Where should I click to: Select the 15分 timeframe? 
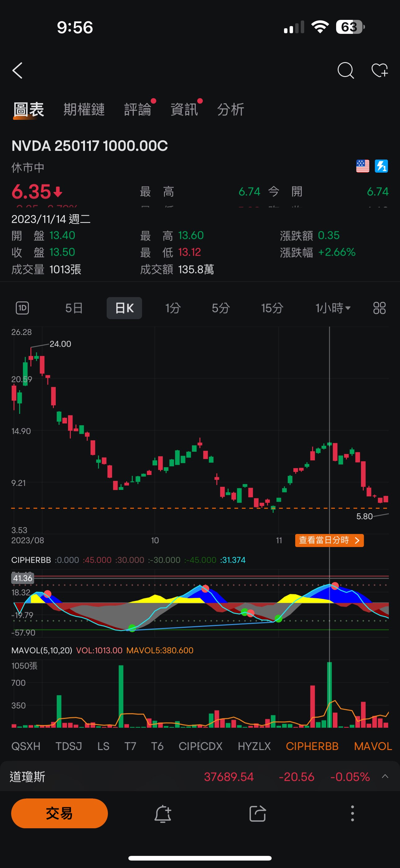(272, 308)
